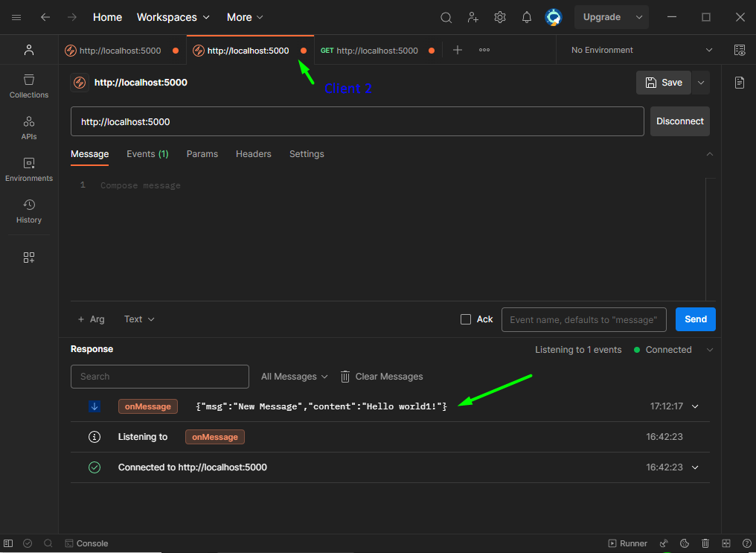756x553 pixels.
Task: Open the notifications bell
Action: [527, 17]
